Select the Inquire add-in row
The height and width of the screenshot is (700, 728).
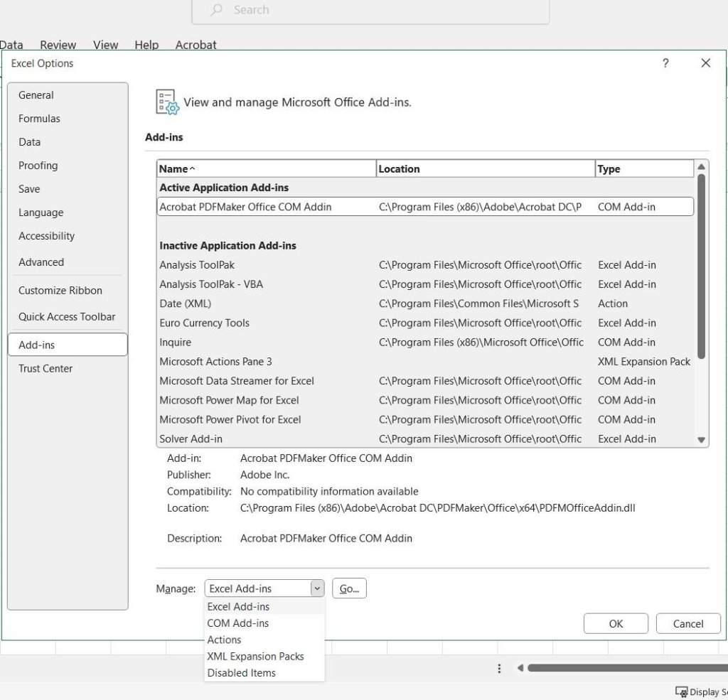click(x=425, y=343)
